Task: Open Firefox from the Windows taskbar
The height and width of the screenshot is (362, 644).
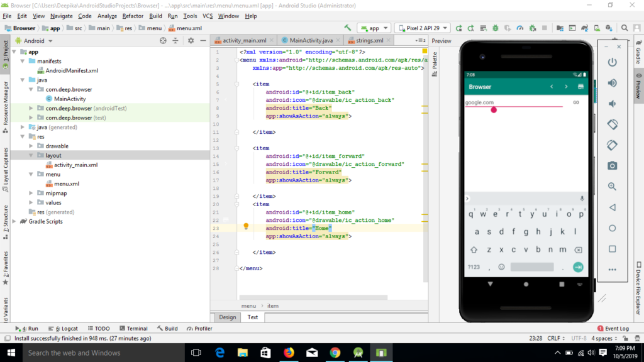Action: point(289,353)
